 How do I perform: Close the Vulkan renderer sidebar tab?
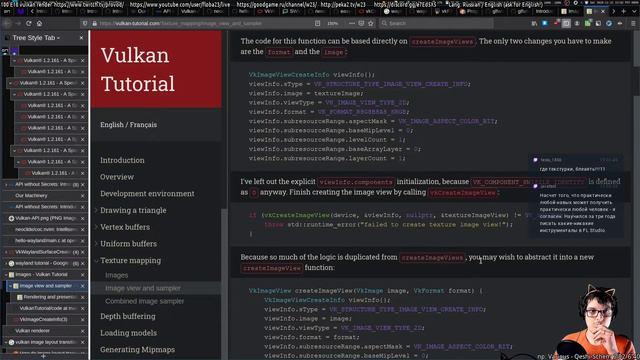pyautogui.click(x=82, y=331)
